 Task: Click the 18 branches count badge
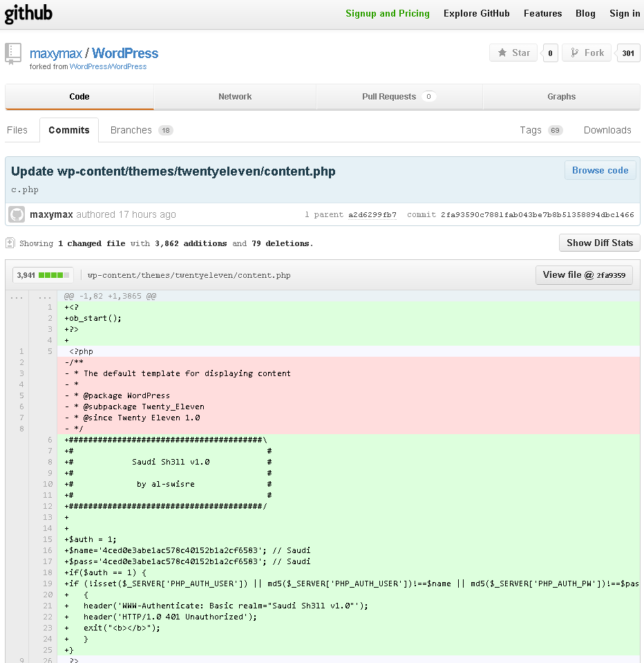tap(166, 130)
